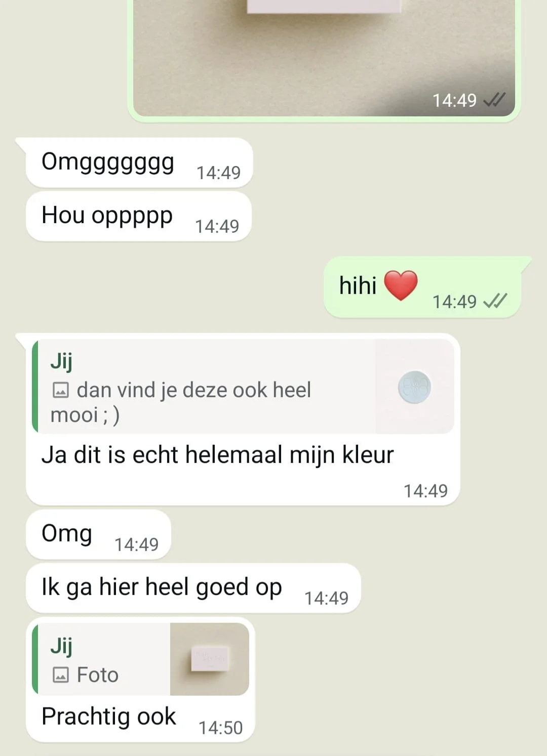Tap the image icon before 'dan vind je deze'
This screenshot has width=547, height=756.
tap(61, 390)
